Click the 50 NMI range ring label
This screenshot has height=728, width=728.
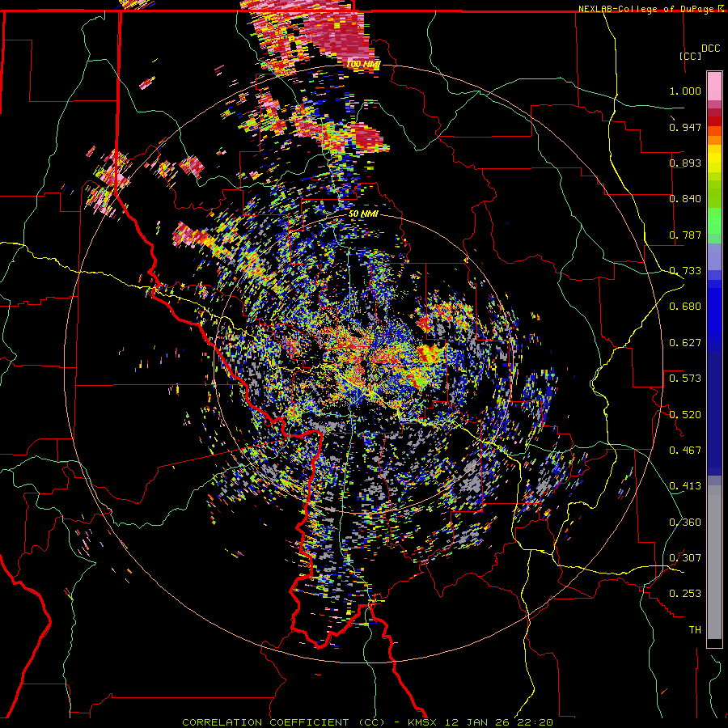(363, 214)
